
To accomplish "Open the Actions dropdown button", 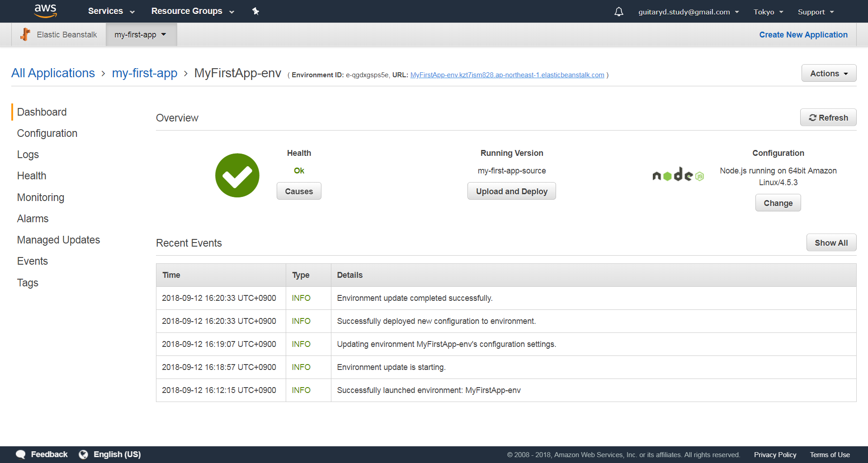I will (x=829, y=73).
